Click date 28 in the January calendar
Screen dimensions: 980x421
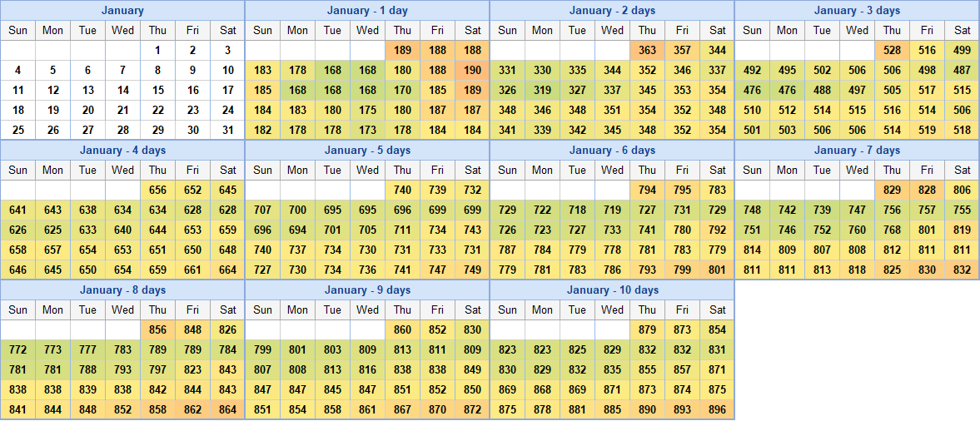[123, 130]
